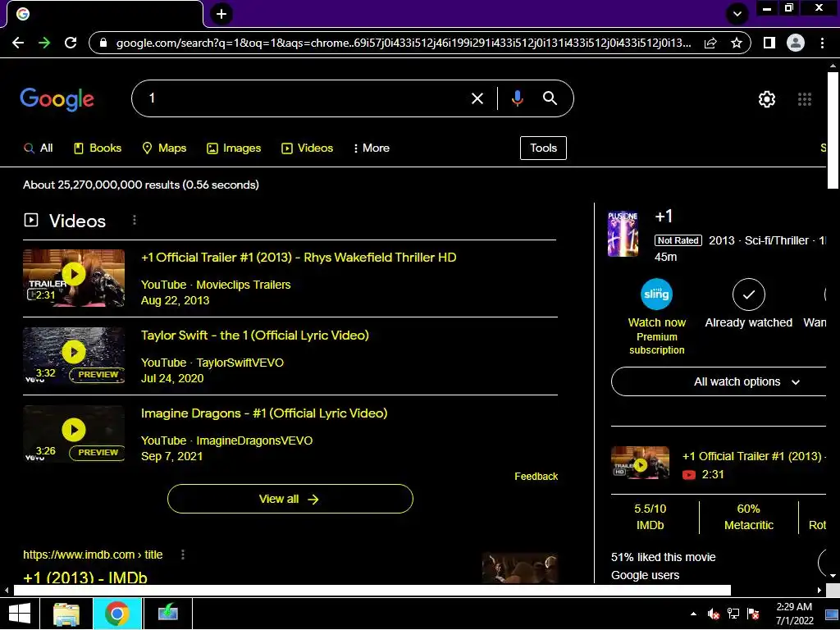Click the Action Center flag tray icon
840x630 pixels.
(753, 614)
